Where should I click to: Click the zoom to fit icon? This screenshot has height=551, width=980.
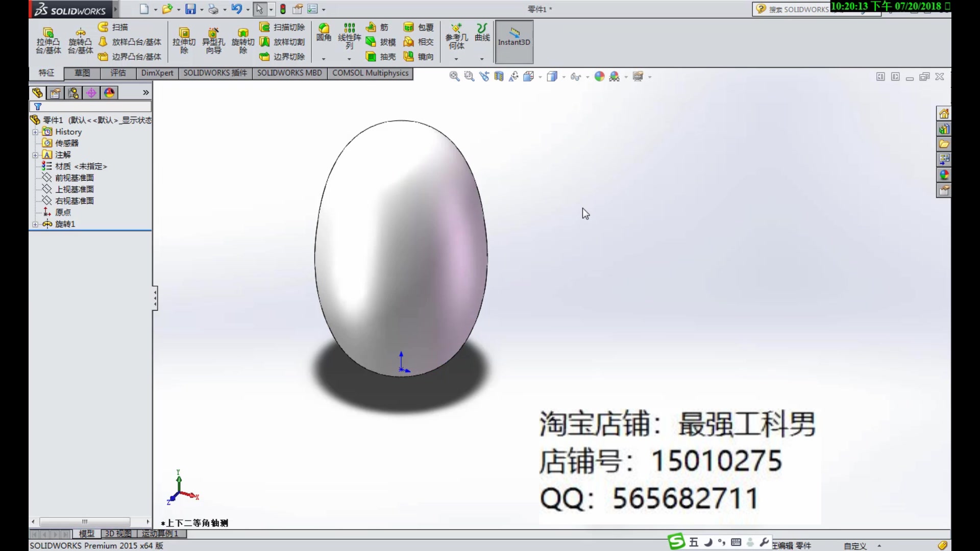[454, 77]
